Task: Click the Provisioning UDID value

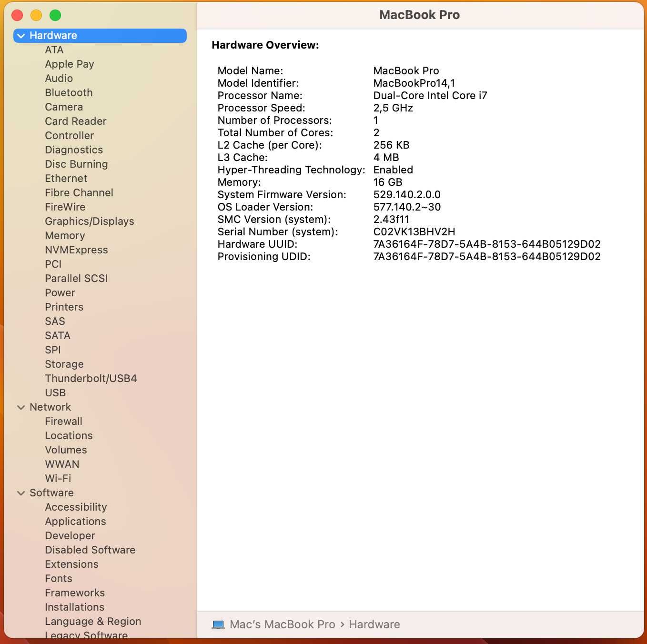Action: 487,257
